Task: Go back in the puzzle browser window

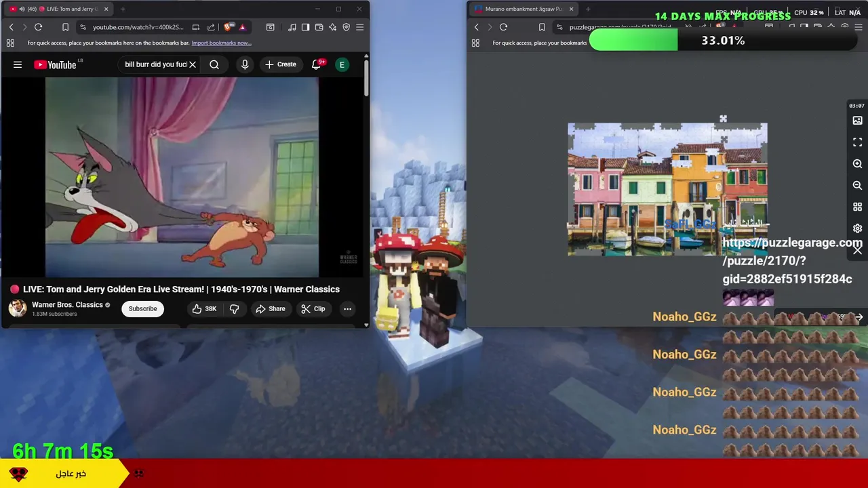Action: [476, 27]
